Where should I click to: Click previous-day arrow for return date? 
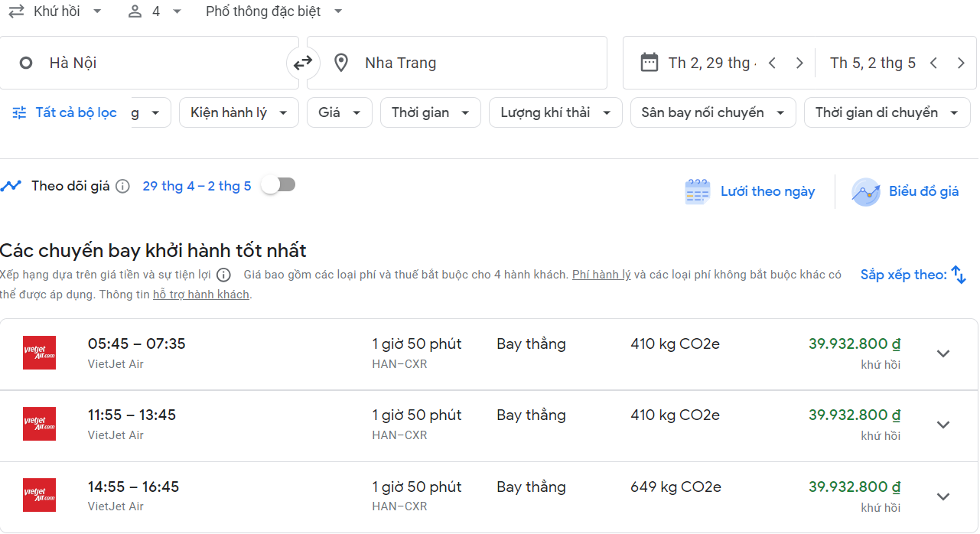(933, 63)
